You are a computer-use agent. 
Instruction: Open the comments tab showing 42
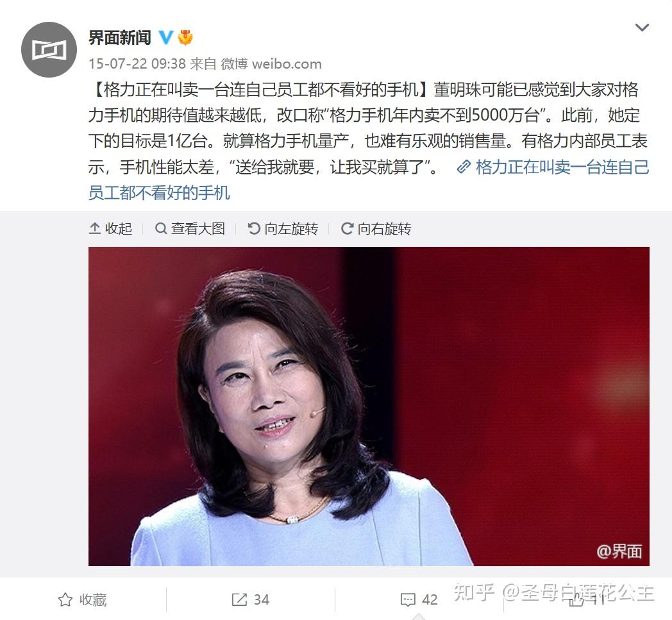419,599
